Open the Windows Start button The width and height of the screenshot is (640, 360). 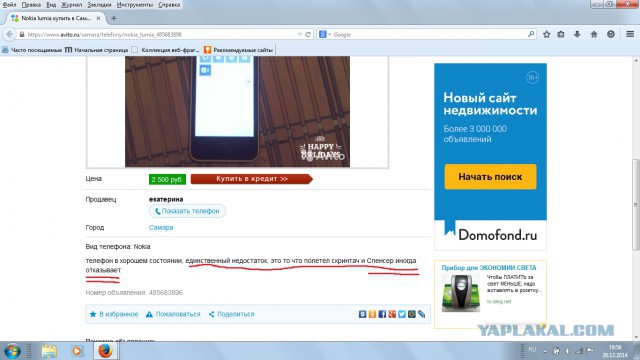(12, 351)
